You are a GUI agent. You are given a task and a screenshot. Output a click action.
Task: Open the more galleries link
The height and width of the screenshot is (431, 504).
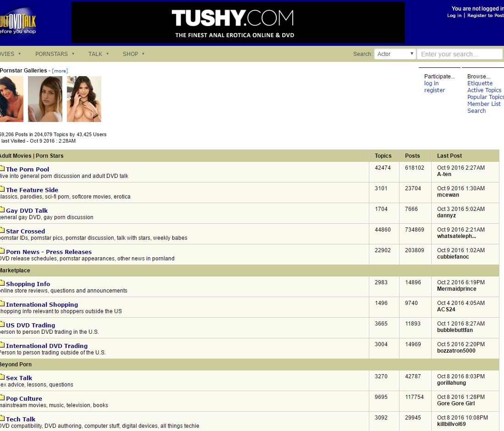pyautogui.click(x=60, y=71)
